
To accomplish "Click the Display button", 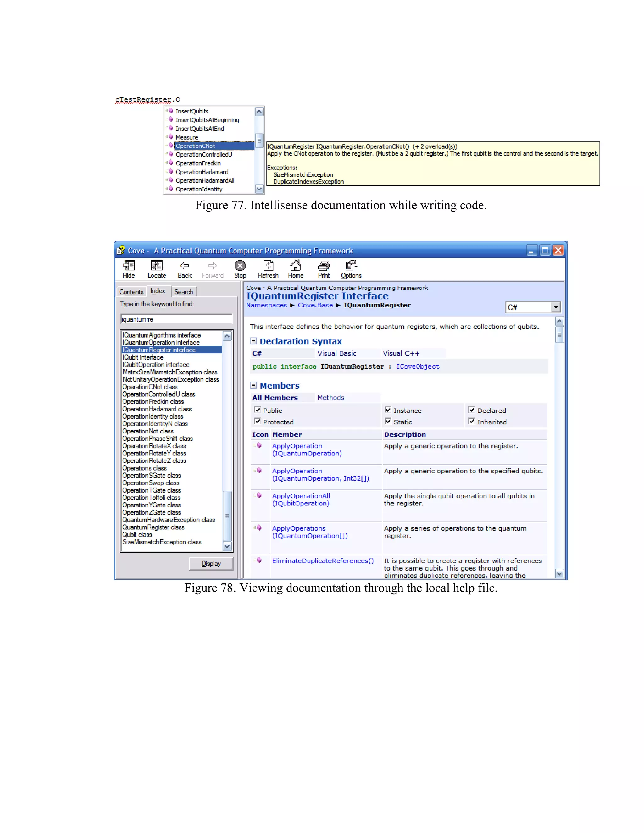I will pyautogui.click(x=211, y=563).
